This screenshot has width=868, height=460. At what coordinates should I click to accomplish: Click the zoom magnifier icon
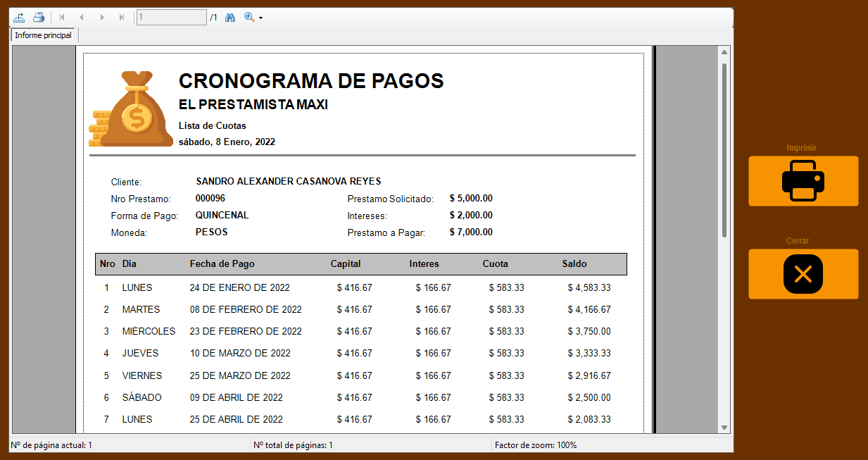249,17
